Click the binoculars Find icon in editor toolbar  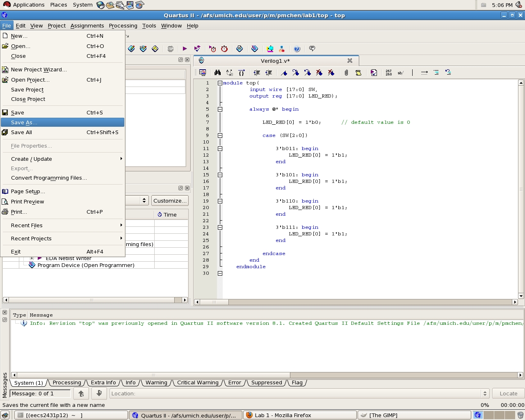point(217,73)
